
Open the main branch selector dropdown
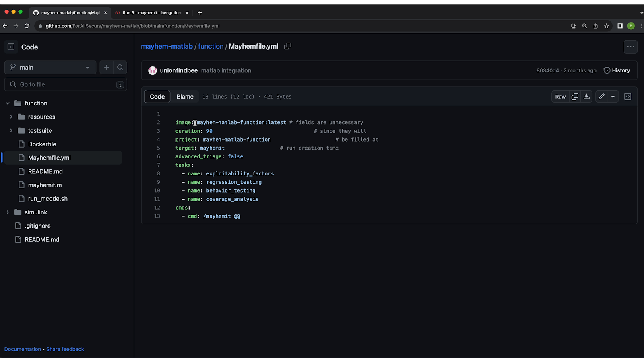(50, 68)
